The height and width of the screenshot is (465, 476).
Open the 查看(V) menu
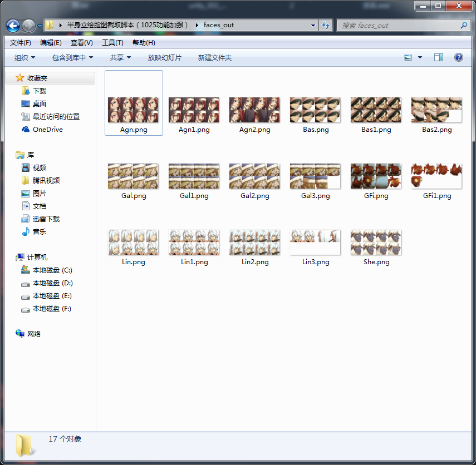pos(82,43)
